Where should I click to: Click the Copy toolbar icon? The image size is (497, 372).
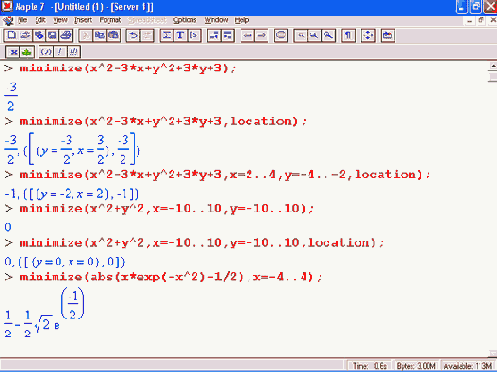pos(99,35)
